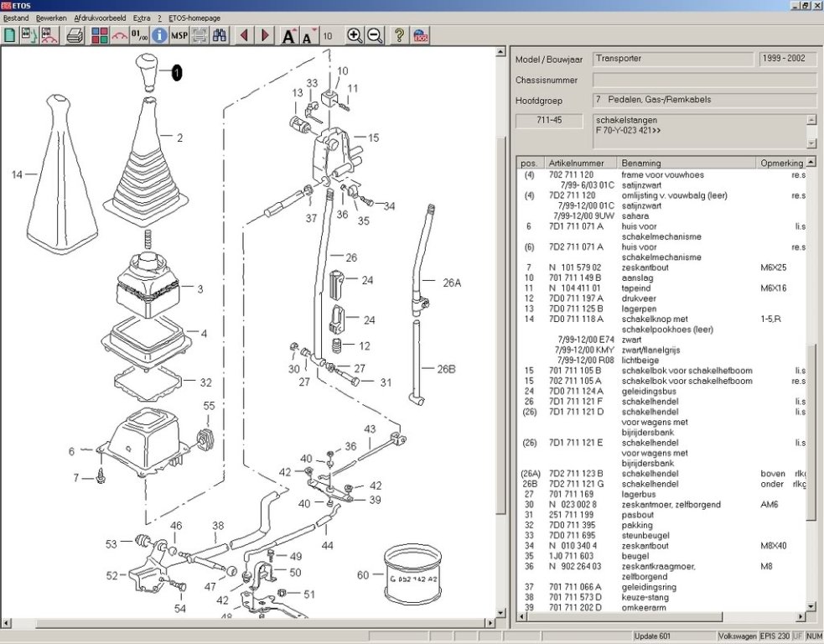The image size is (824, 644).
Task: Click the down arrow in the schakelstangen description box
Action: (811, 143)
